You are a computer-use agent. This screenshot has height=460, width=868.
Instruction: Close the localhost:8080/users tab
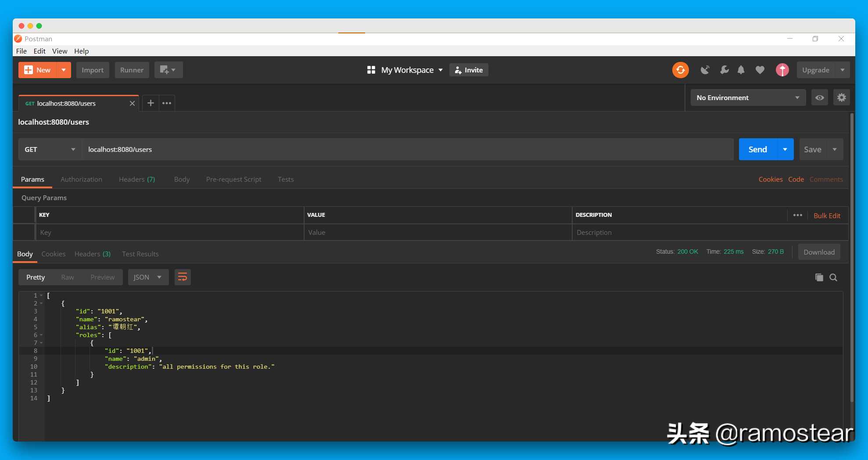pos(132,104)
